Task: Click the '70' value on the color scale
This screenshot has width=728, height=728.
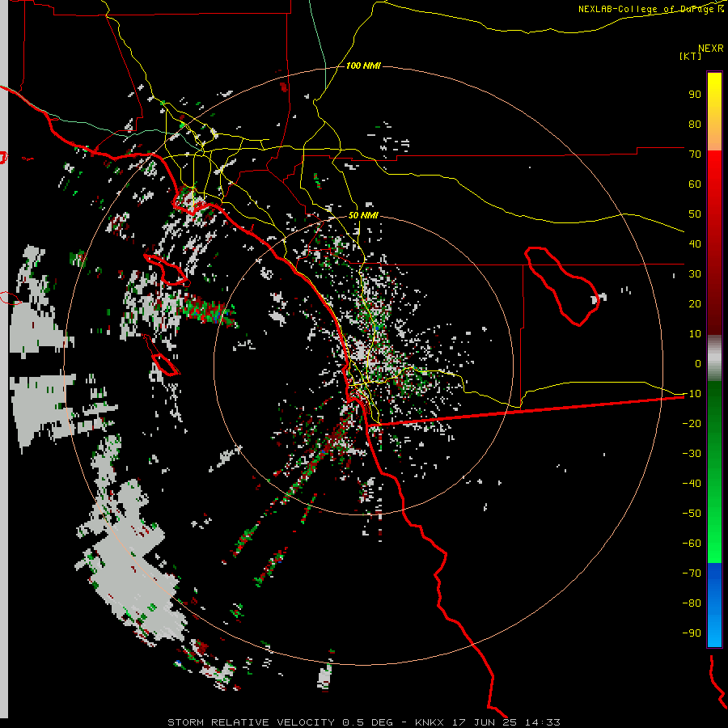Action: pos(695,154)
